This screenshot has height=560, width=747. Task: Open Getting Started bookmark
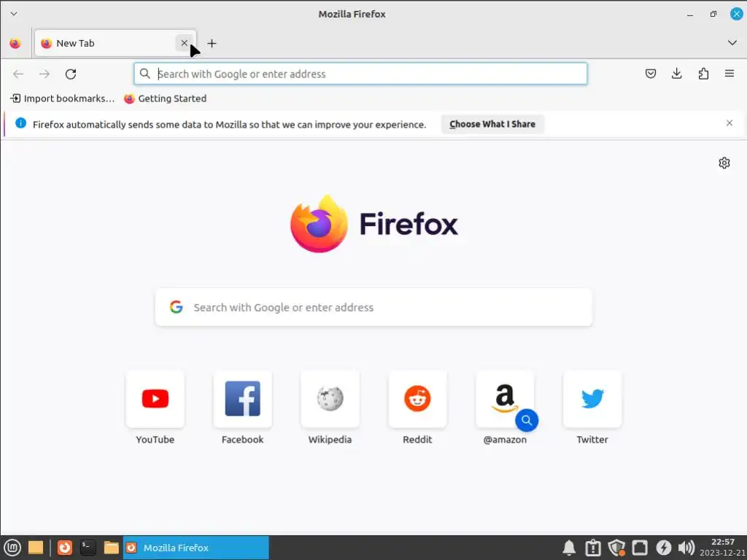pos(166,98)
